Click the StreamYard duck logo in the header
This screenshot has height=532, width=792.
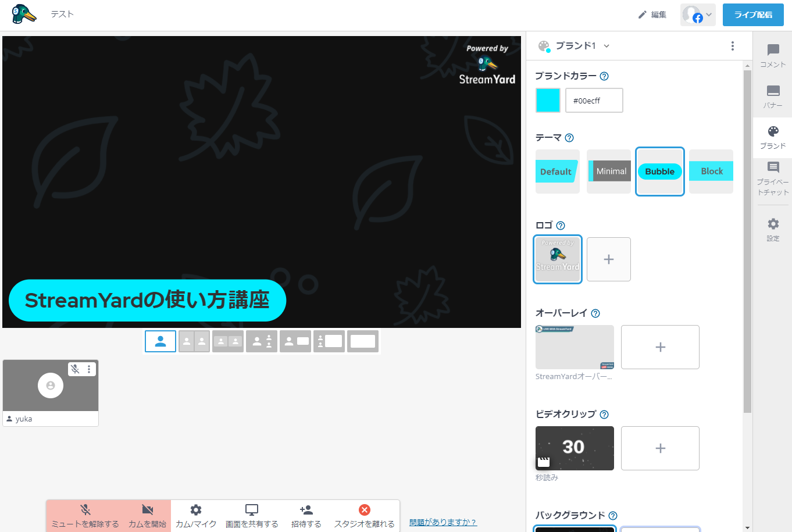click(x=24, y=14)
